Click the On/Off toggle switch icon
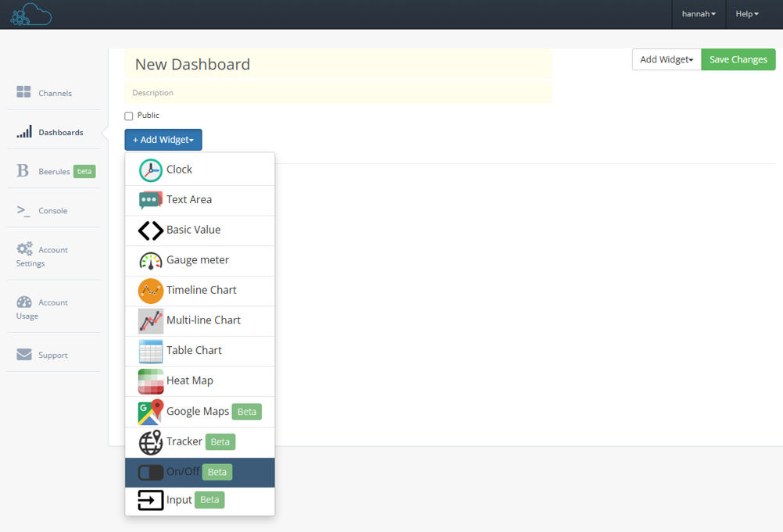 coord(150,472)
